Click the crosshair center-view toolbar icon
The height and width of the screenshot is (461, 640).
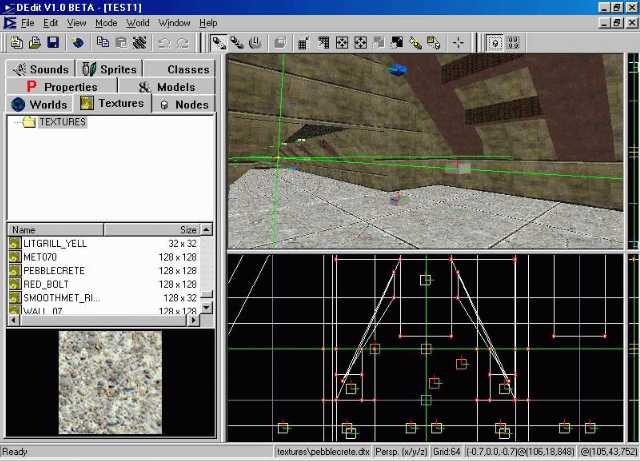(x=458, y=42)
